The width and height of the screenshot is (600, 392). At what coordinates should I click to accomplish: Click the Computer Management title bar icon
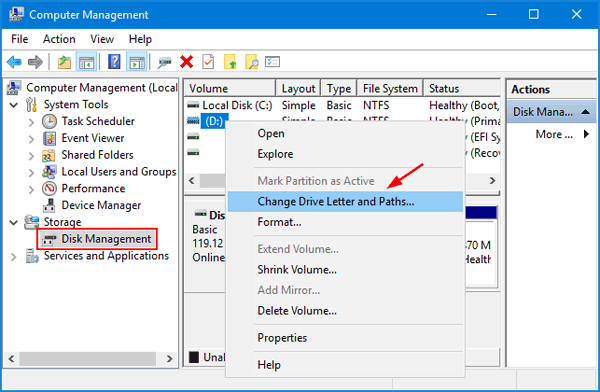pyautogui.click(x=16, y=14)
